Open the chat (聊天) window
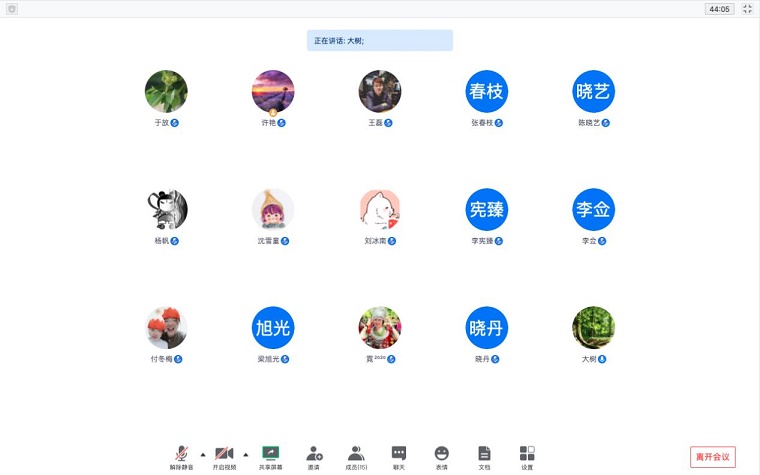Image resolution: width=760 pixels, height=475 pixels. [399, 455]
